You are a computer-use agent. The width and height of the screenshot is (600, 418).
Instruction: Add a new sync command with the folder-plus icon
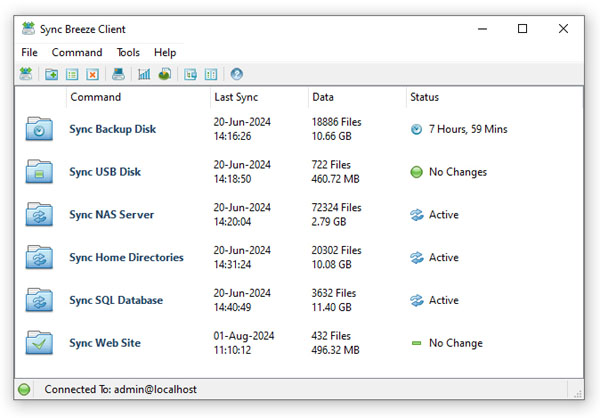(x=51, y=74)
